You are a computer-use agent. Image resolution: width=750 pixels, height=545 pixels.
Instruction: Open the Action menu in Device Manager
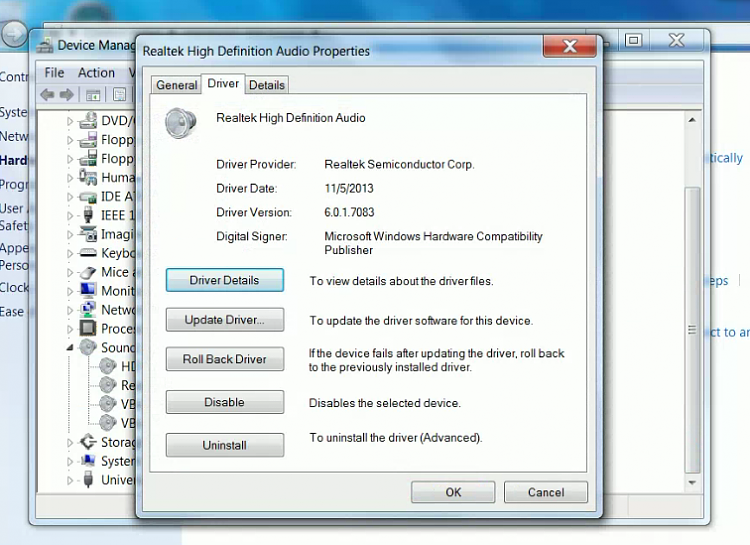96,73
